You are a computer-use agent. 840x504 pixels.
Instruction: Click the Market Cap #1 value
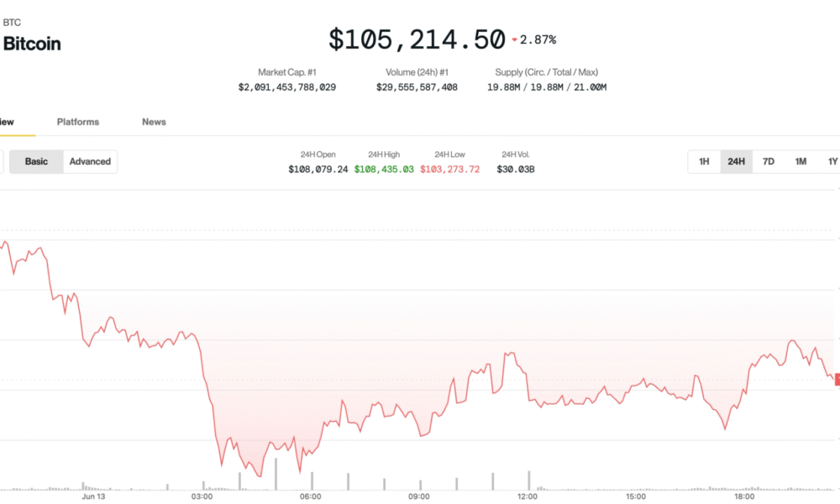pos(287,87)
